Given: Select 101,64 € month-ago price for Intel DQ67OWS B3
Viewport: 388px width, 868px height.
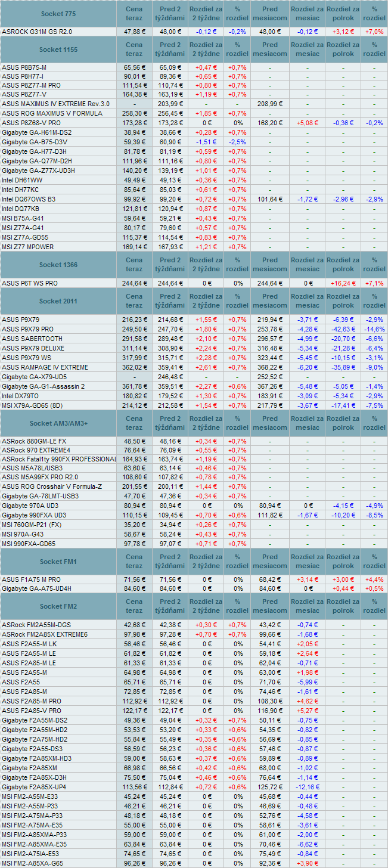Looking at the screenshot, I should pyautogui.click(x=270, y=199).
